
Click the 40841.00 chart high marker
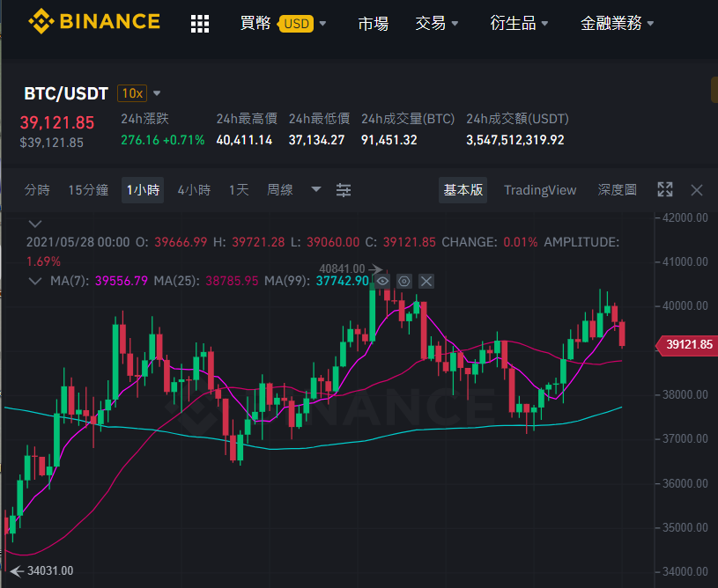pyautogui.click(x=342, y=268)
